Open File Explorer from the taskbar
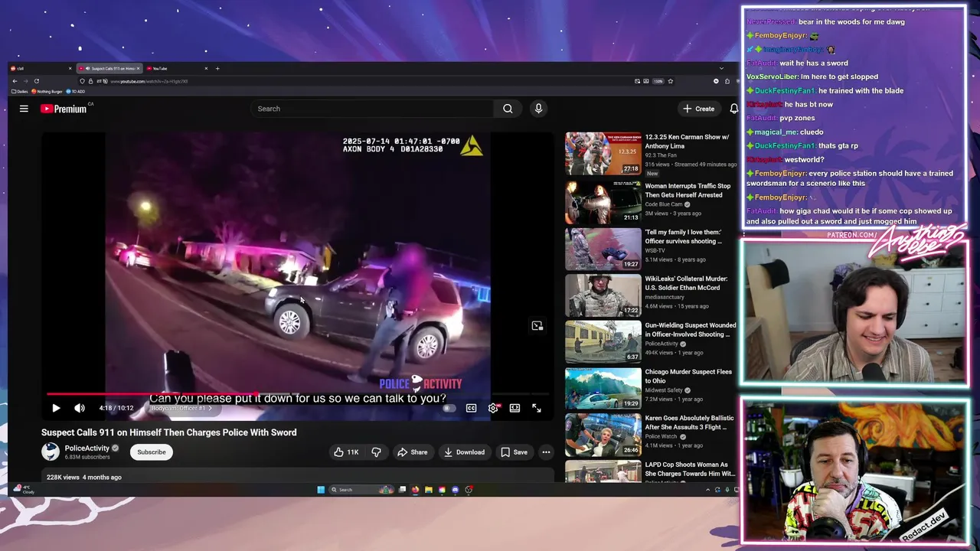Screen dimensions: 980x551 click(x=429, y=490)
